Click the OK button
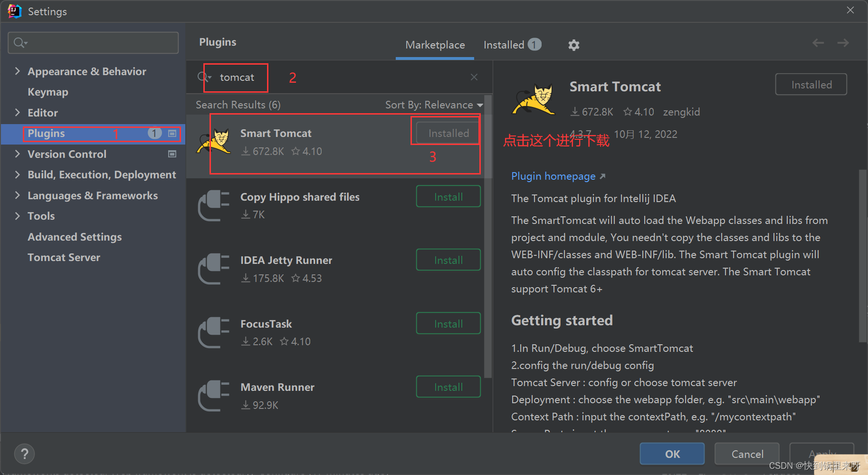The width and height of the screenshot is (868, 475). pos(672,454)
